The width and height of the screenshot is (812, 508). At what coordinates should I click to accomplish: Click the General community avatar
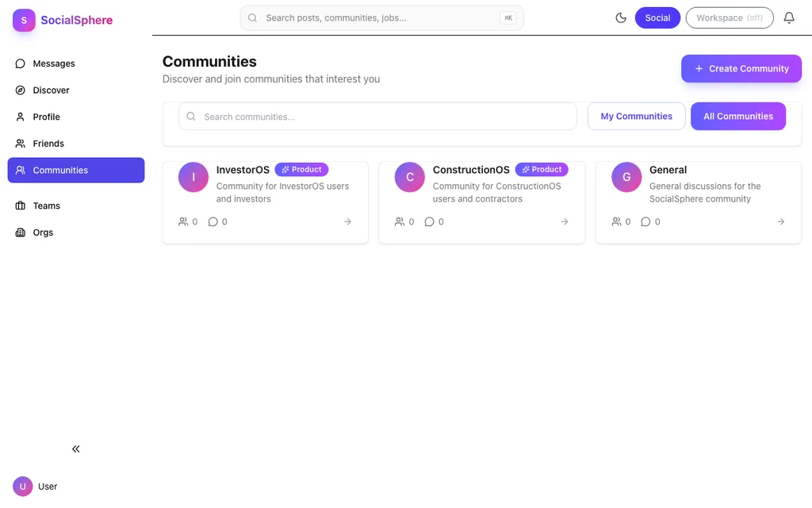(626, 177)
